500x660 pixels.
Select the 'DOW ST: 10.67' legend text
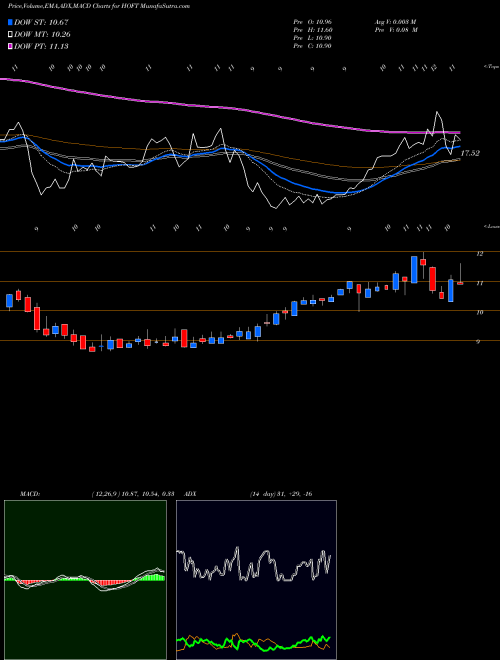[x=41, y=22]
